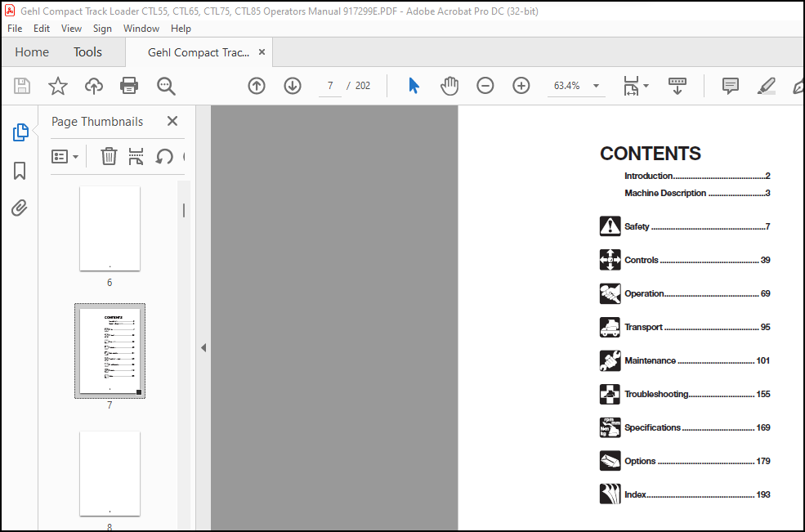The height and width of the screenshot is (532, 805).
Task: Open the View menu
Action: [71, 29]
